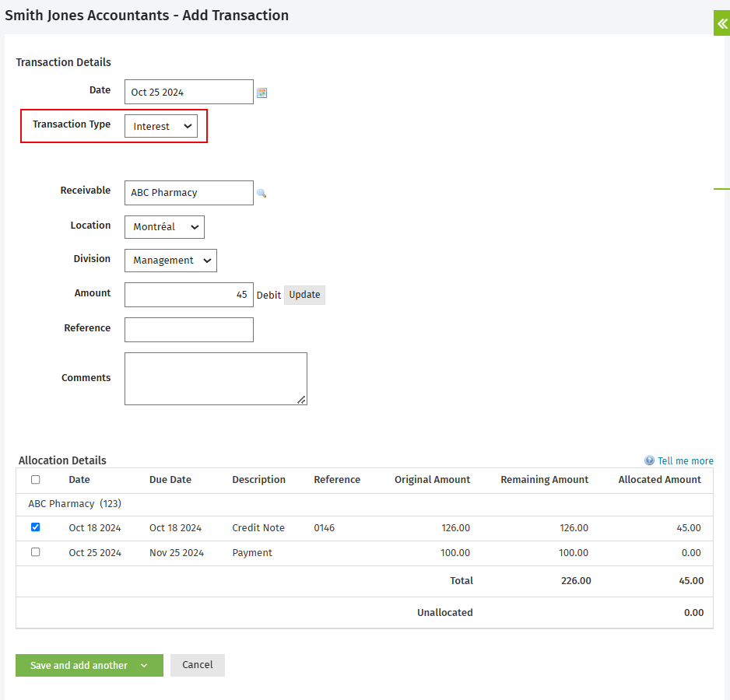Click the Description column header

point(259,479)
